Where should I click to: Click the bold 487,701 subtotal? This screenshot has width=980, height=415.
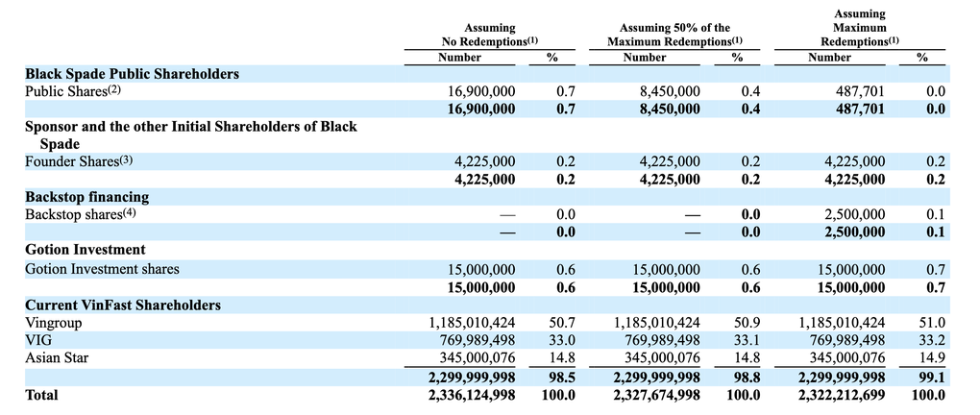pos(863,110)
